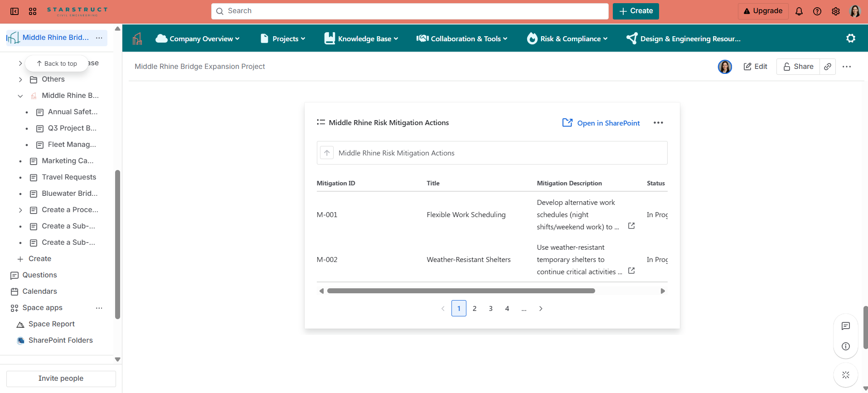This screenshot has height=393, width=868.
Task: Click the notifications bell icon
Action: tap(799, 11)
